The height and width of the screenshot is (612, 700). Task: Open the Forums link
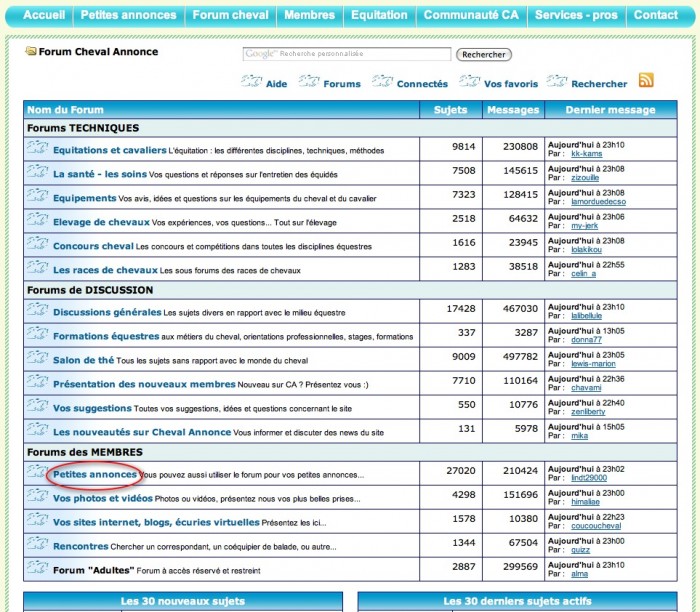[342, 84]
